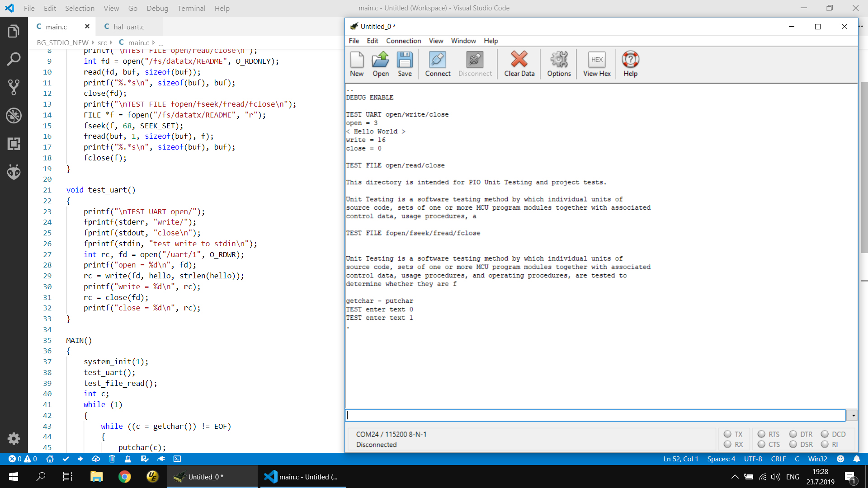Open Connection menu in Untitled_0 window
The height and width of the screenshot is (488, 868).
(403, 41)
